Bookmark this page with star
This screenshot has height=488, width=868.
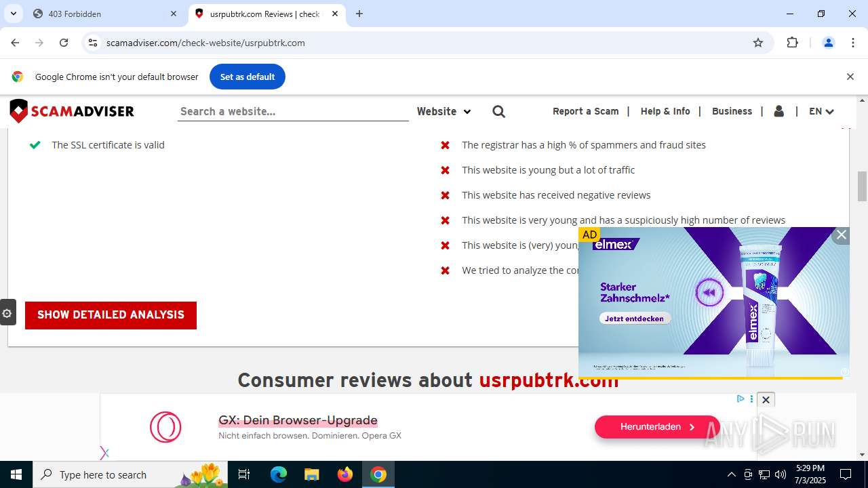758,43
